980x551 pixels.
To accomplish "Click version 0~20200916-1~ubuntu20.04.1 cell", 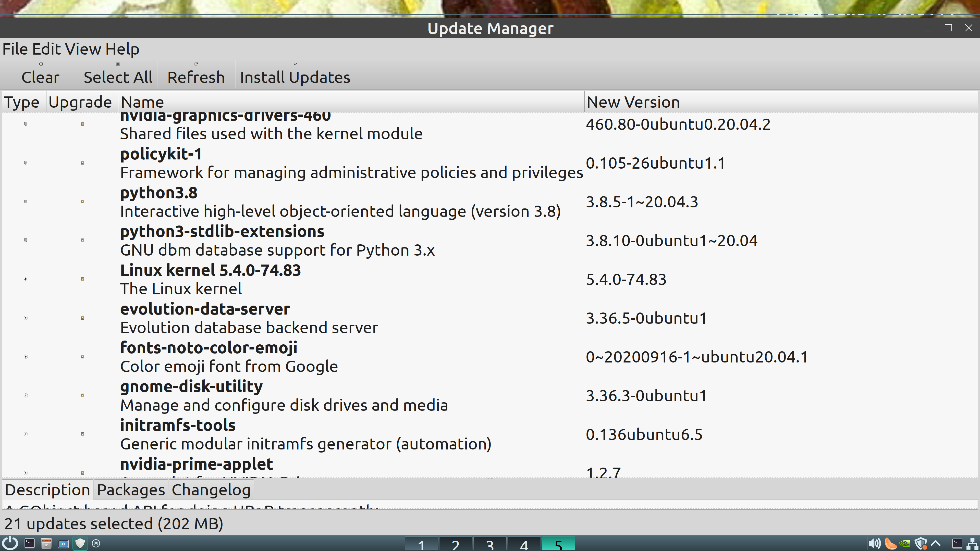I will pyautogui.click(x=697, y=357).
